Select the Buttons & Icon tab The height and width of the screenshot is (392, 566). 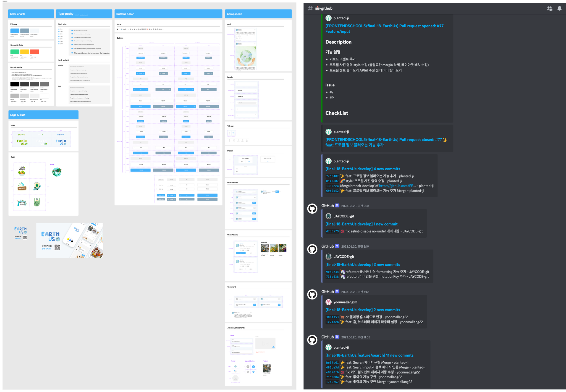click(125, 14)
